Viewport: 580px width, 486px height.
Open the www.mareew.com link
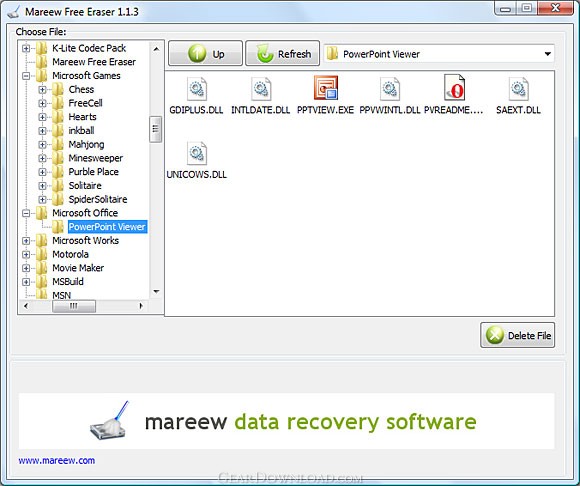(57, 460)
